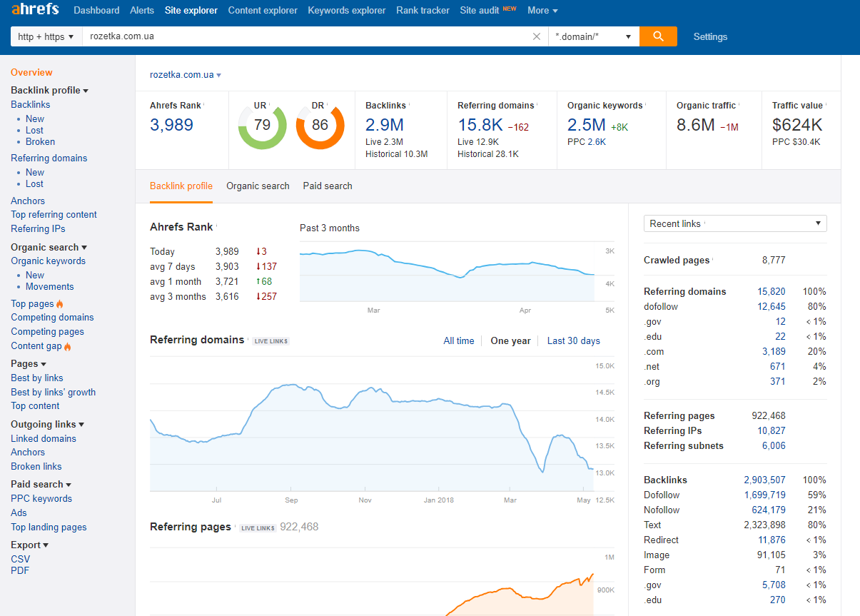
Task: Expand the Recent links dropdown
Action: coord(734,223)
